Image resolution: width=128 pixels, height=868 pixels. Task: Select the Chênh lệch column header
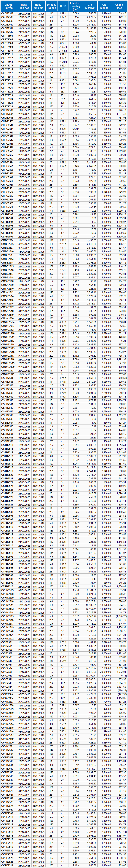pos(119,6)
